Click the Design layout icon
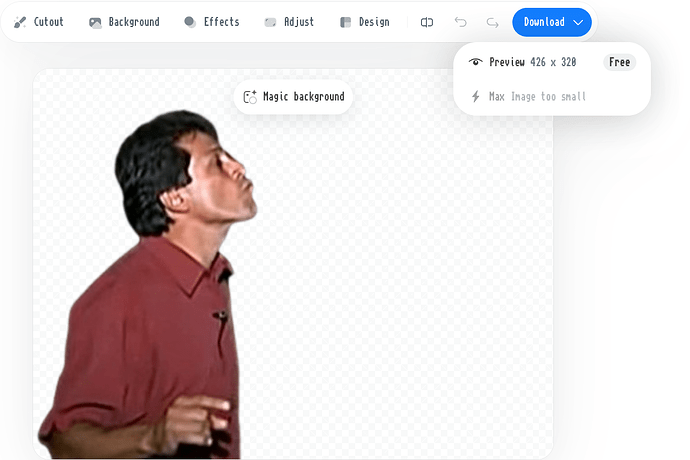 pyautogui.click(x=345, y=22)
